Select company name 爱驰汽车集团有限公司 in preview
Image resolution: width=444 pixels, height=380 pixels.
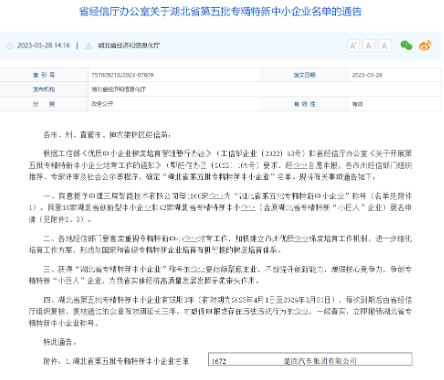tap(320, 361)
